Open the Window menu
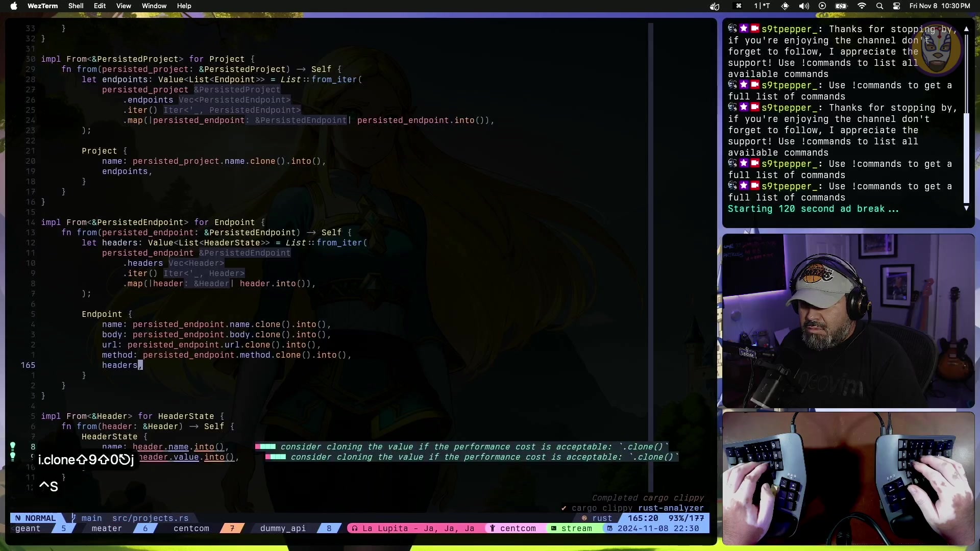980x551 pixels. [x=154, y=6]
